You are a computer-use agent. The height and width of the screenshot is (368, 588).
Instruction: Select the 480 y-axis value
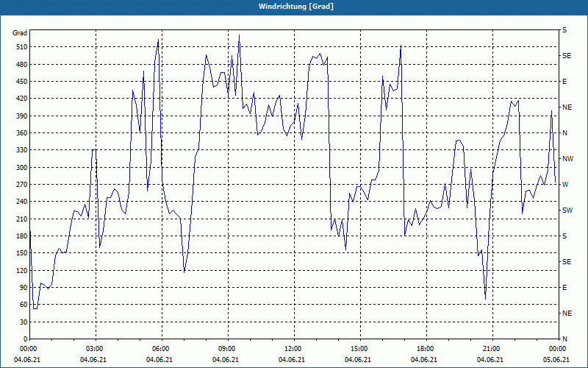[x=22, y=64]
